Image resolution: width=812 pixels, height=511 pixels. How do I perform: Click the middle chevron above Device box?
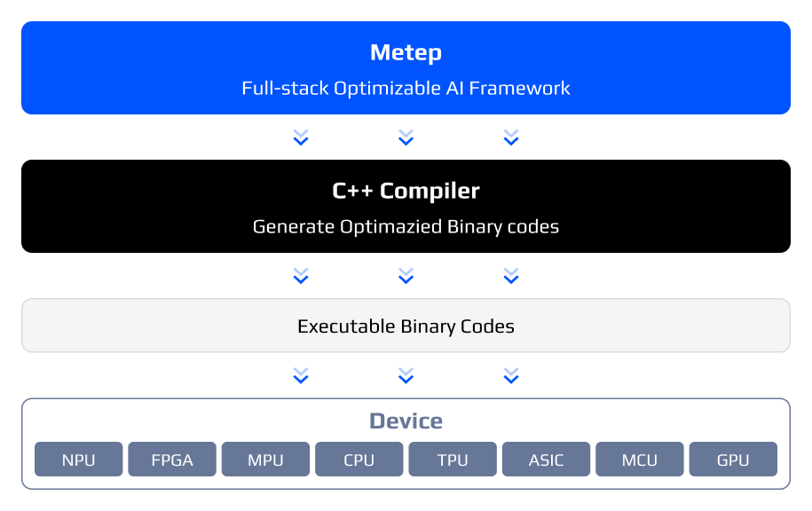406,376
